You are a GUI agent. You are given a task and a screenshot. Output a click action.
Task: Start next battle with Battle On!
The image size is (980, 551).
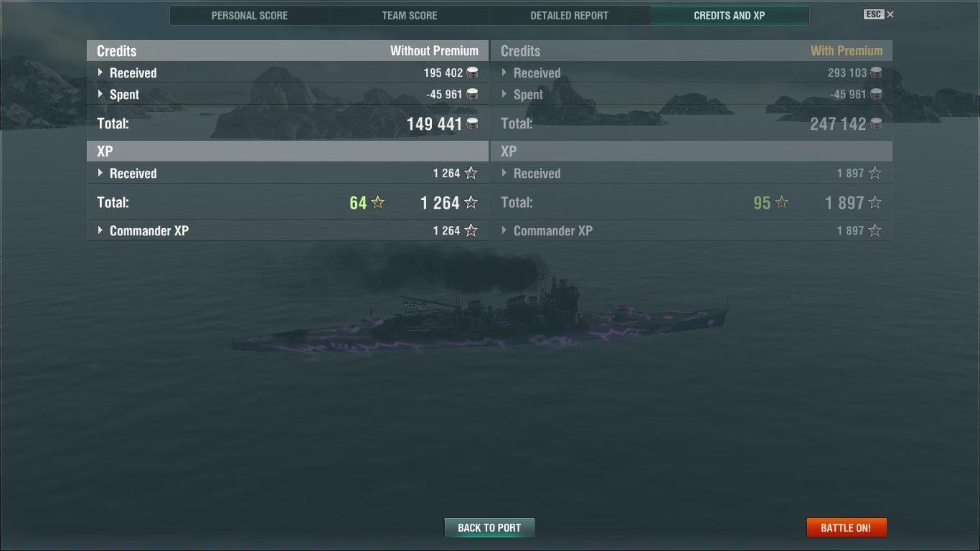846,527
